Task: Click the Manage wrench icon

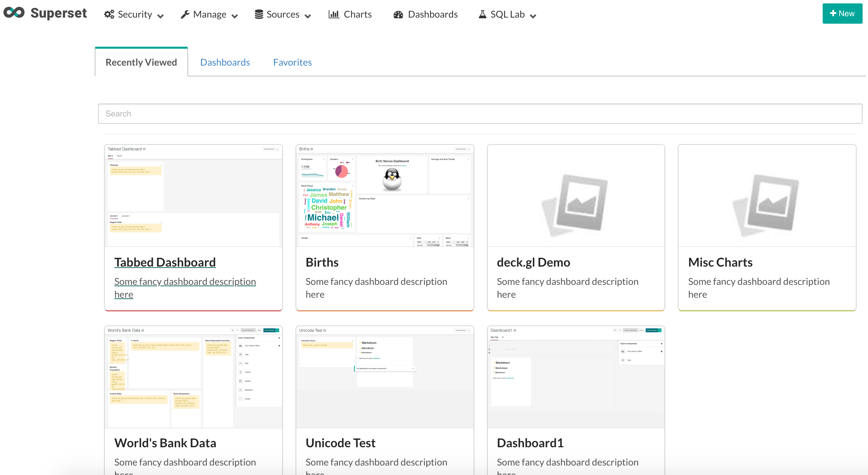Action: coord(185,14)
